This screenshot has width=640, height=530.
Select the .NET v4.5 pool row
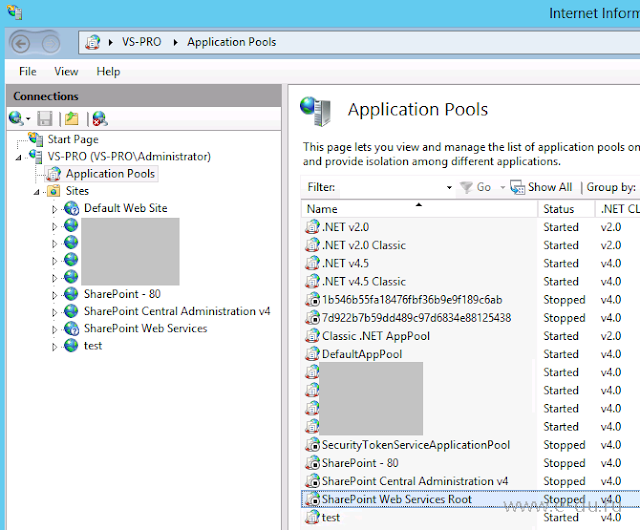point(471,263)
